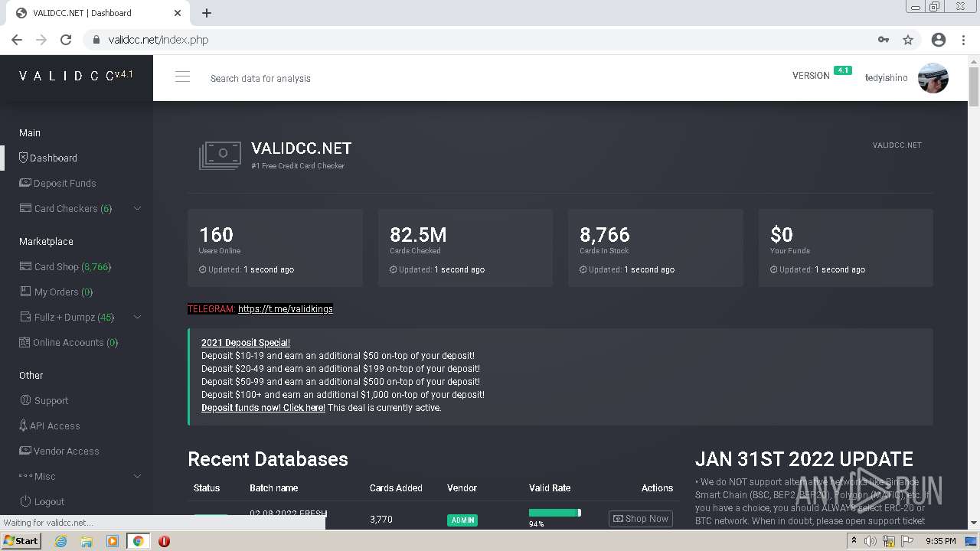Click the Valid Rate column header
The height and width of the screenshot is (551, 980).
[550, 487]
